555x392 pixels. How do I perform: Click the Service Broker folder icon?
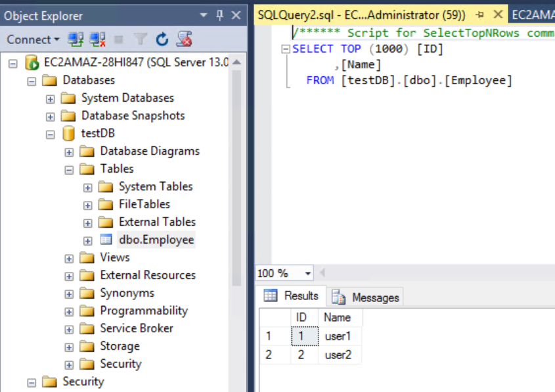click(87, 328)
